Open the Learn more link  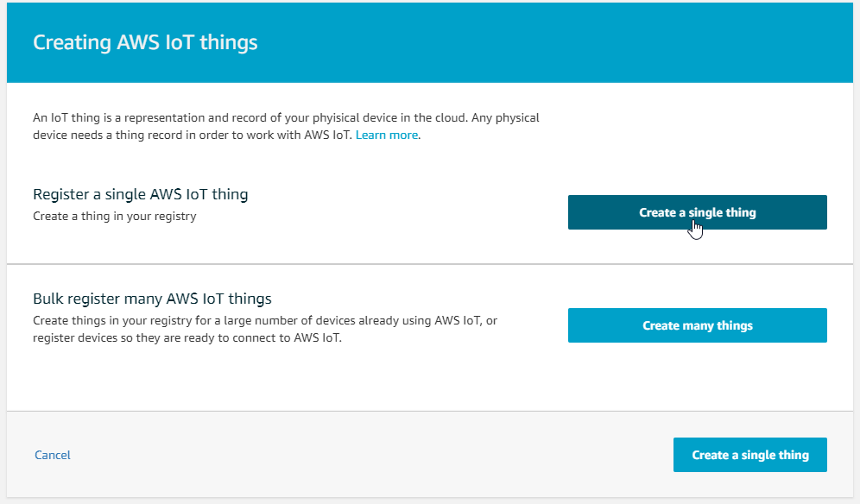point(387,135)
